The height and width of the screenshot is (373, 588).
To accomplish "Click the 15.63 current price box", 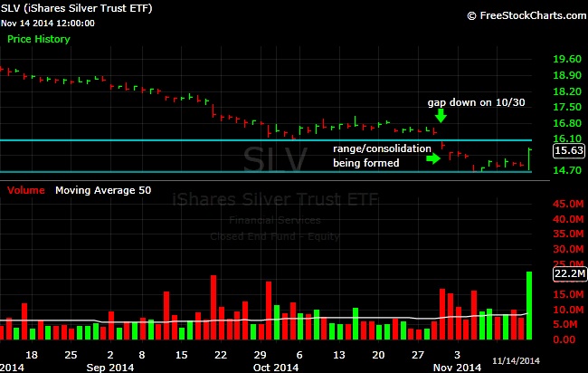I will coord(569,150).
